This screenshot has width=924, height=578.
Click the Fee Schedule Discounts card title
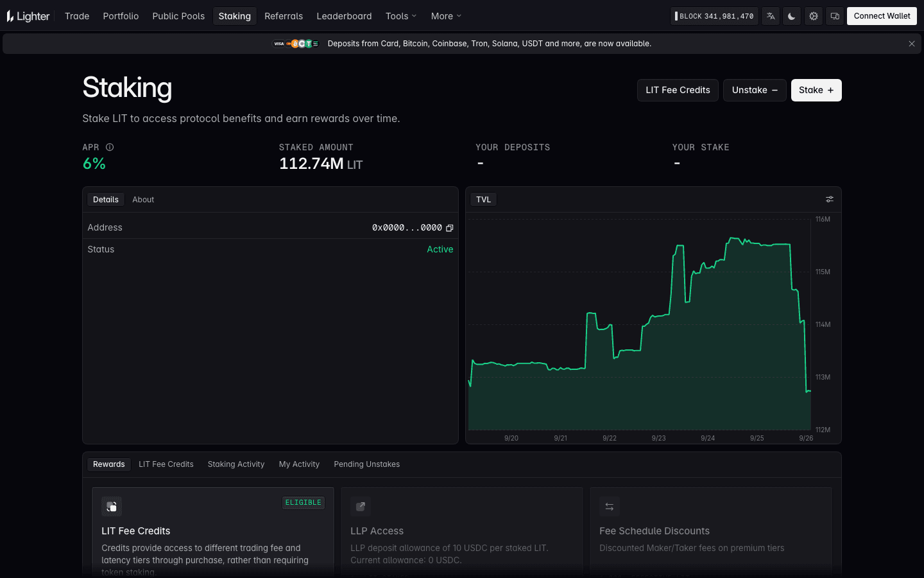click(654, 531)
